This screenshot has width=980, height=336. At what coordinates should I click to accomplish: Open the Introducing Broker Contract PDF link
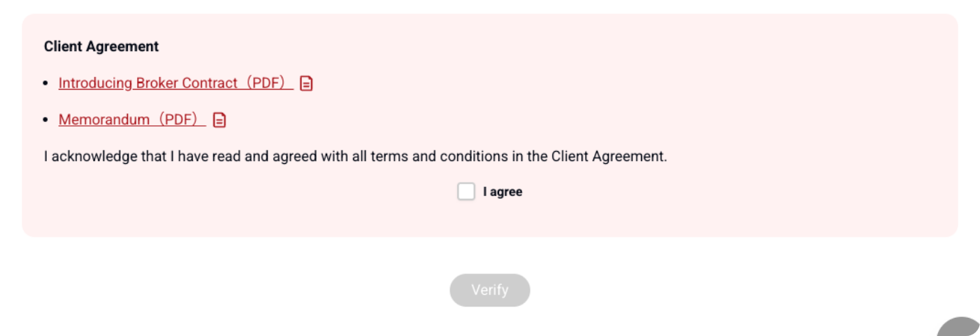point(175,83)
